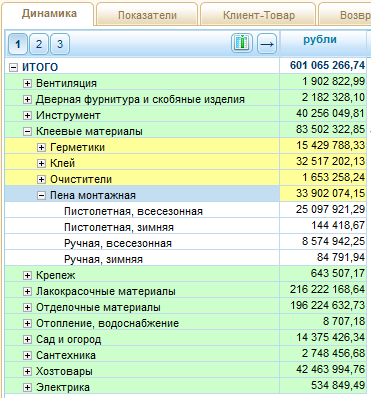Open the partially visible Возвр tab
Viewport: 371px width, 398px height.
[x=345, y=15]
